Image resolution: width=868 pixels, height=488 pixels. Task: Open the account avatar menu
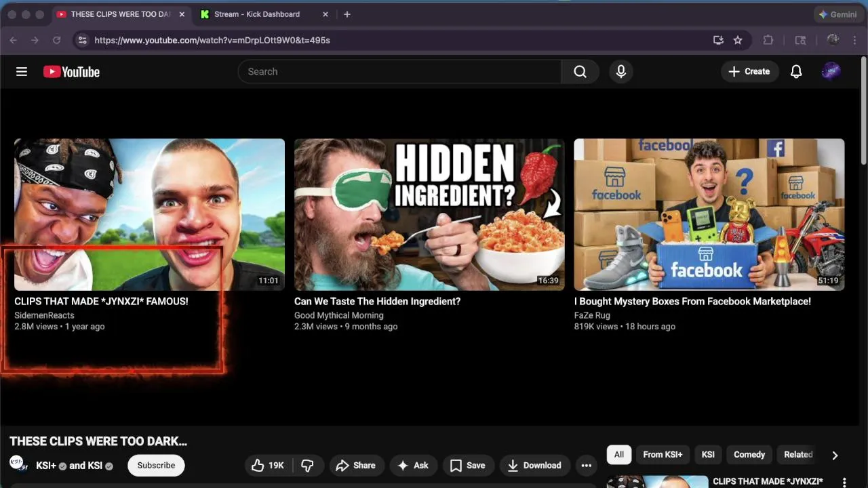coord(831,71)
